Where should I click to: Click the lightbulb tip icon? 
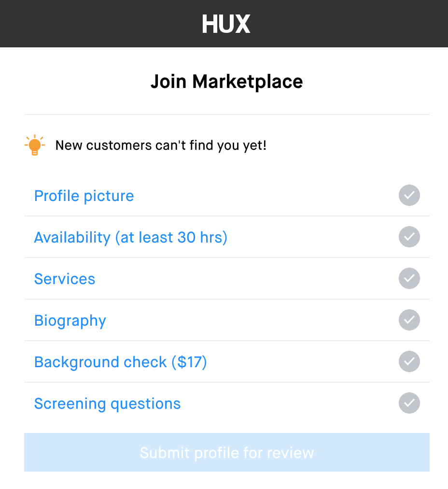pos(34,144)
